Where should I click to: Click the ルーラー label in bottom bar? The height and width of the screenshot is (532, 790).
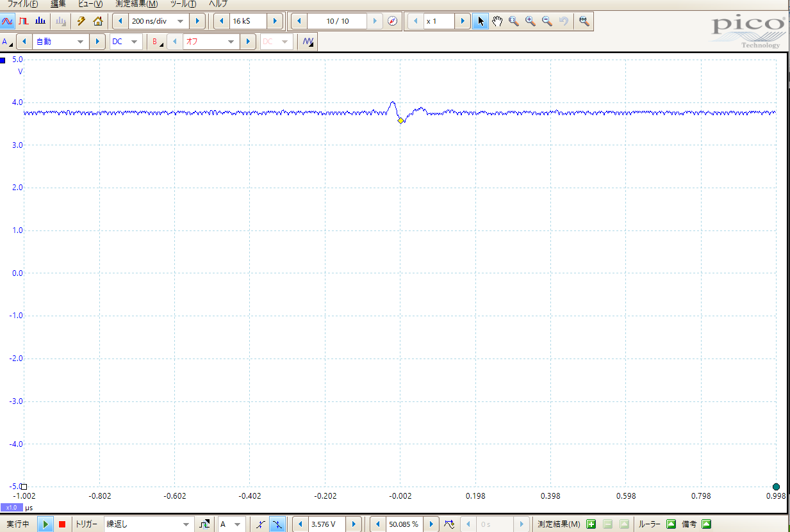[650, 524]
